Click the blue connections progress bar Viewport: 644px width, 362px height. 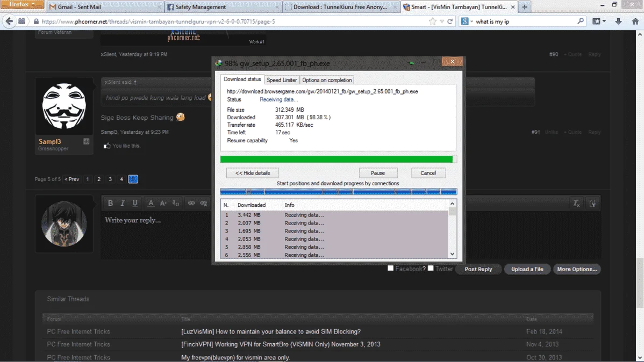pyautogui.click(x=339, y=192)
